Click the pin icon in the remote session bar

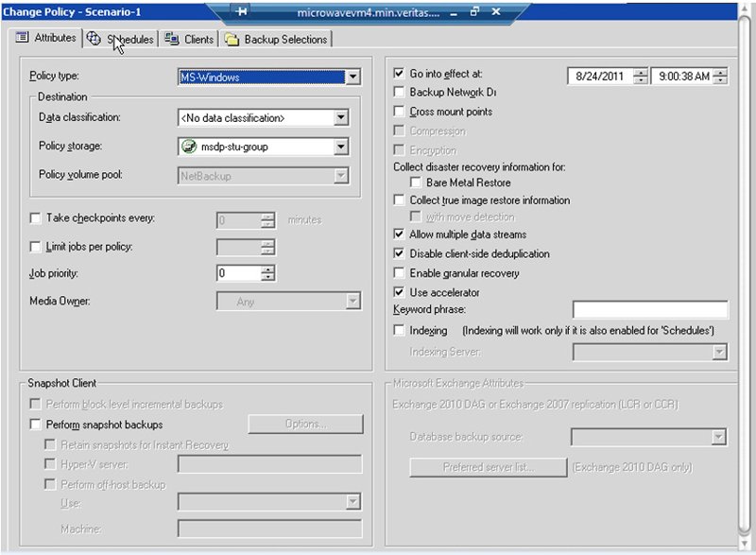(242, 11)
